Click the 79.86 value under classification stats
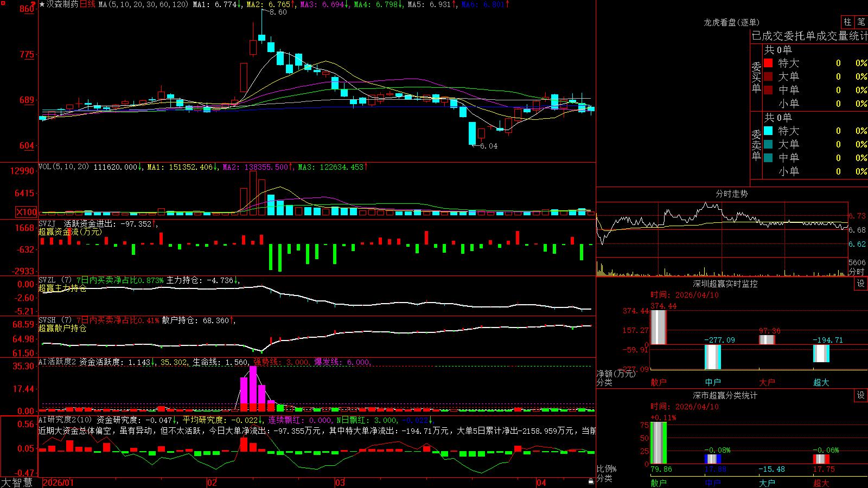 click(x=661, y=469)
